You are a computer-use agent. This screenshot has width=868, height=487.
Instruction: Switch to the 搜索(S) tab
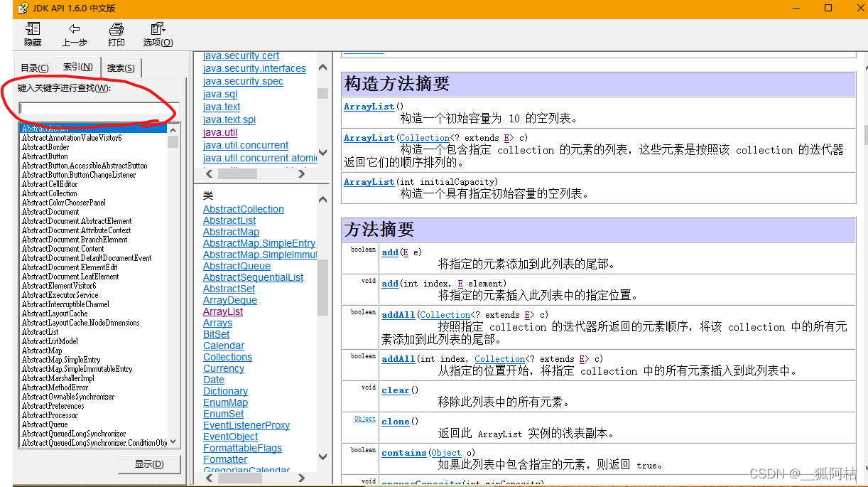[121, 67]
